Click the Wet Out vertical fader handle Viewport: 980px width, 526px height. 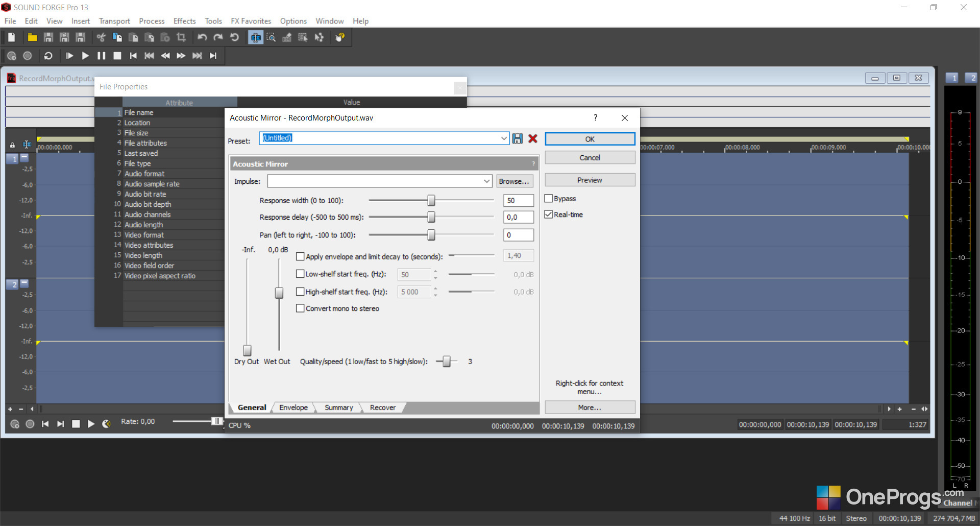click(279, 293)
